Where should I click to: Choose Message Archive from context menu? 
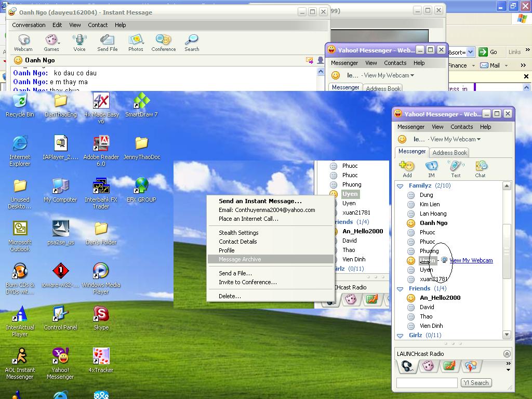270,259
